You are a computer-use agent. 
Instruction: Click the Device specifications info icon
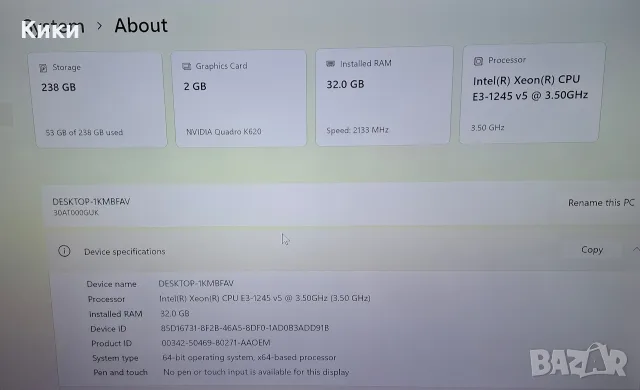64,251
